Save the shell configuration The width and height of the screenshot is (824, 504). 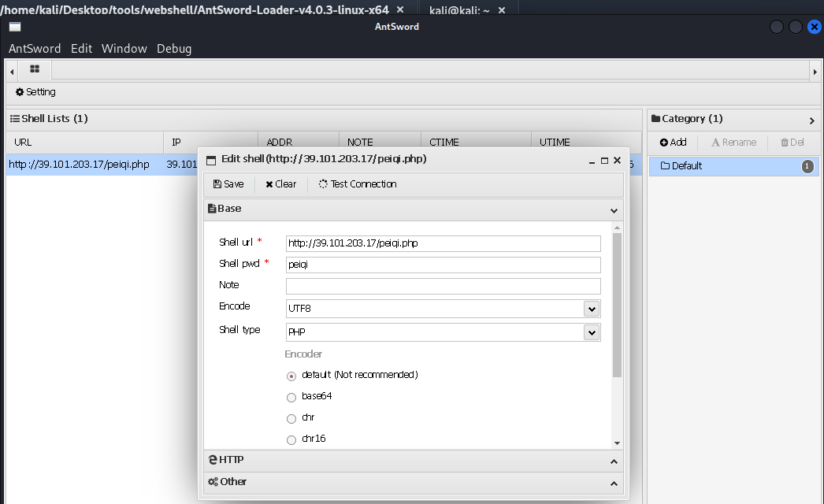coord(228,184)
